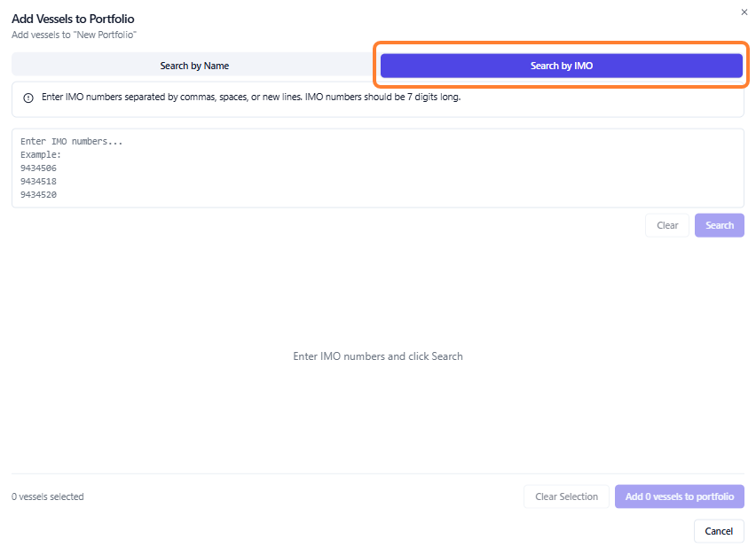Close the Add Vessels dialog with X
Image resolution: width=756 pixels, height=555 pixels.
coord(744,12)
